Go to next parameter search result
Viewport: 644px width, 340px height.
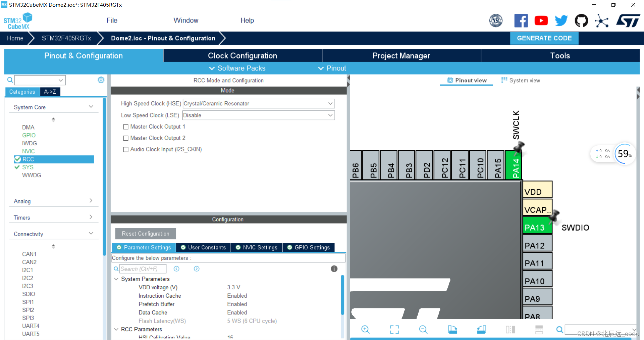coord(197,269)
